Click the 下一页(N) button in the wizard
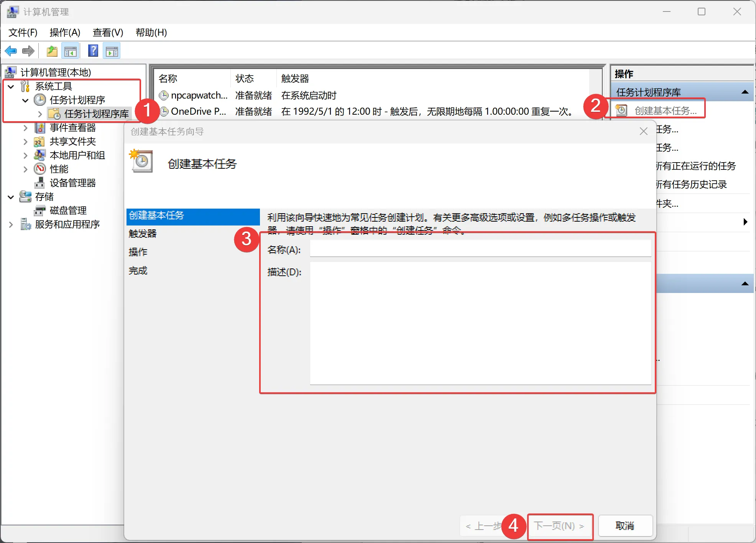 560,526
